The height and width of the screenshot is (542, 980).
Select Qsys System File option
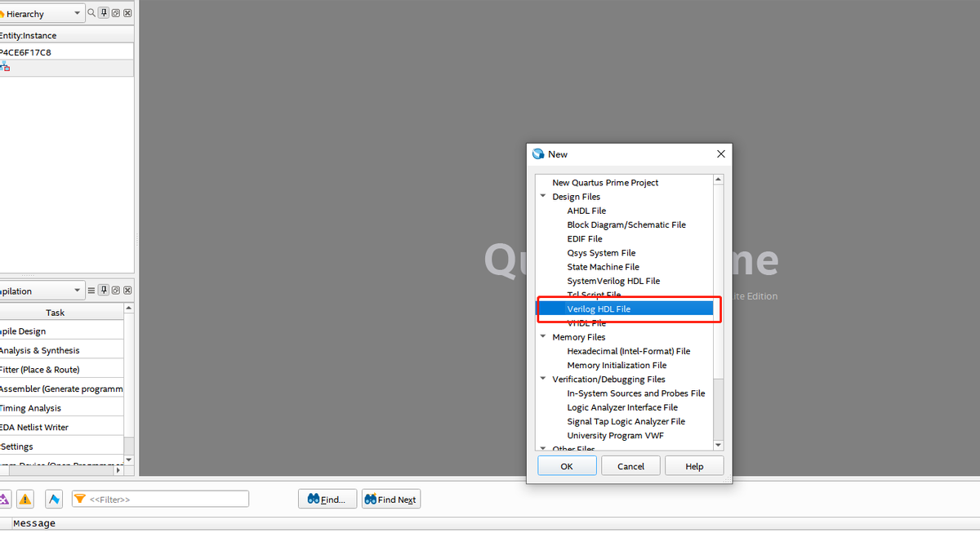pos(601,253)
